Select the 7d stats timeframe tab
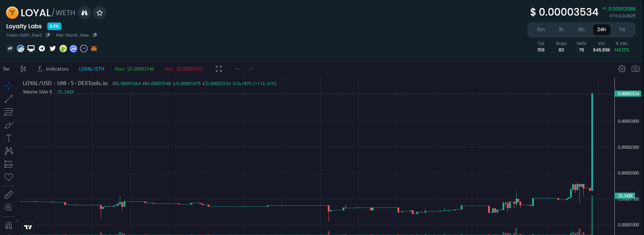Image resolution: width=644 pixels, height=235 pixels. (621, 30)
